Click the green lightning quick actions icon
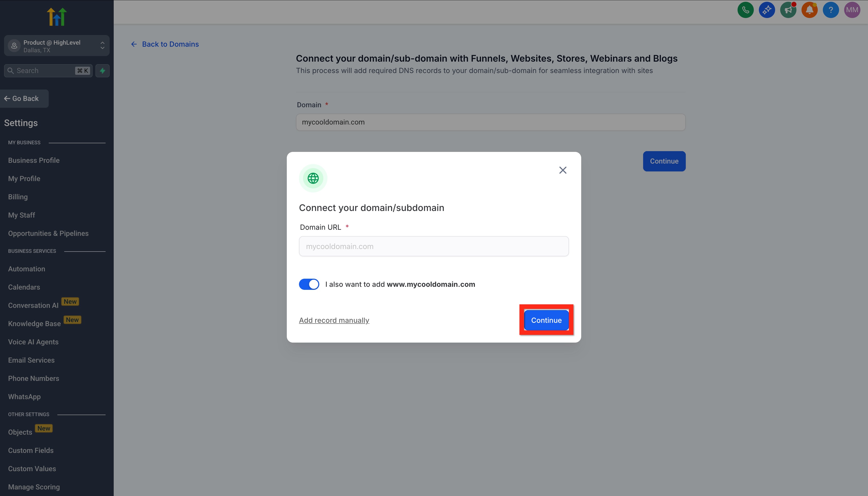The image size is (868, 496). tap(102, 70)
